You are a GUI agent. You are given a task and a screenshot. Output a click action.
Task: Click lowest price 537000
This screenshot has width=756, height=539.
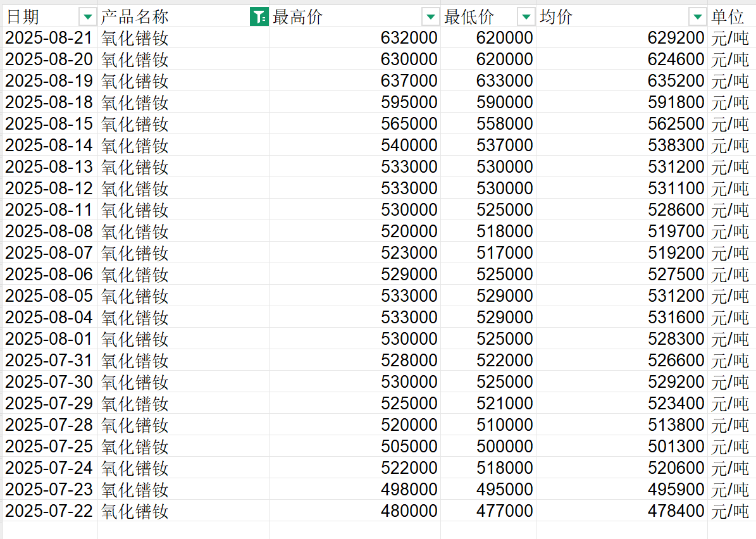pyautogui.click(x=488, y=145)
